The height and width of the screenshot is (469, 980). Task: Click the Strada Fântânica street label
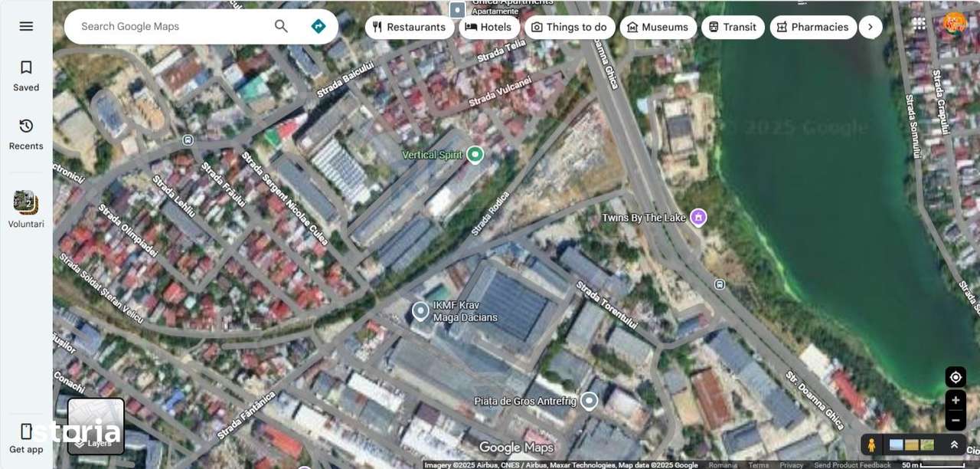pyautogui.click(x=246, y=415)
